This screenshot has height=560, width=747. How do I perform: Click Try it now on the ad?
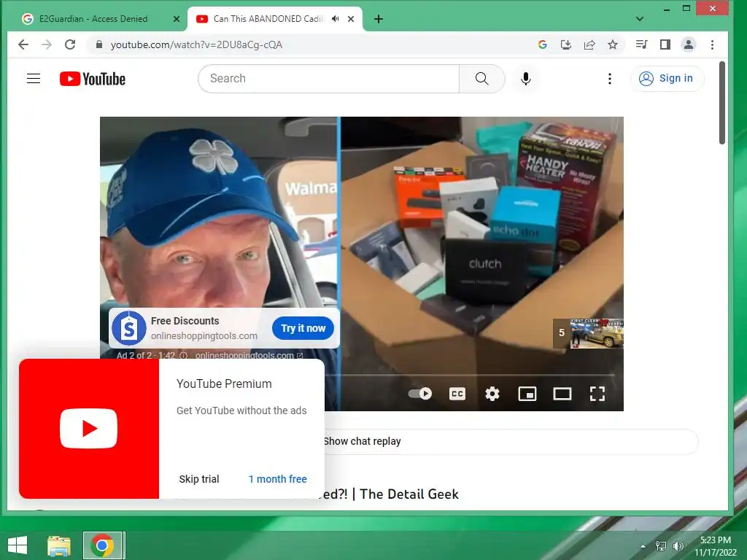point(303,329)
